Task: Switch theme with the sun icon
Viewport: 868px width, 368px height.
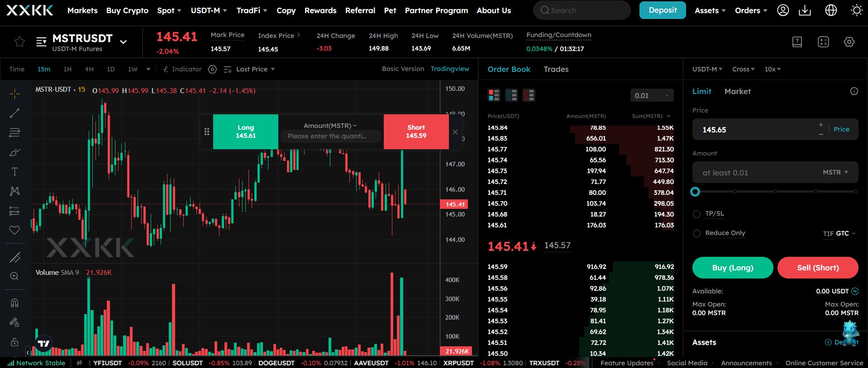Action: [x=856, y=10]
